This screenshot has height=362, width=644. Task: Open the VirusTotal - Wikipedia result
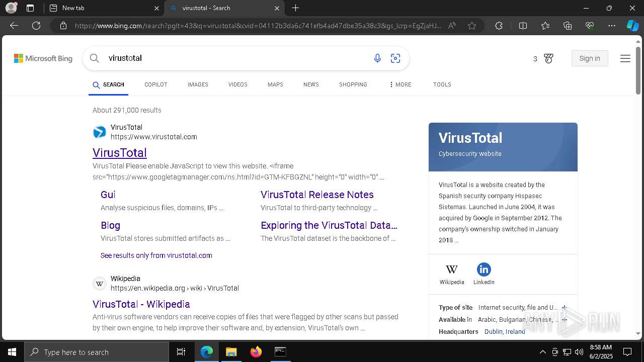pyautogui.click(x=141, y=304)
